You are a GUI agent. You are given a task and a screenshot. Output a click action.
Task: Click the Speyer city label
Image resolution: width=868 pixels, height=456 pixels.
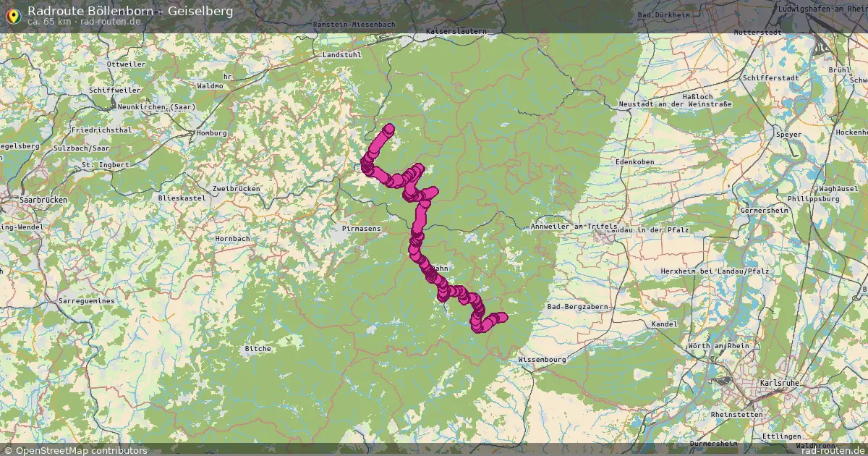click(x=788, y=135)
